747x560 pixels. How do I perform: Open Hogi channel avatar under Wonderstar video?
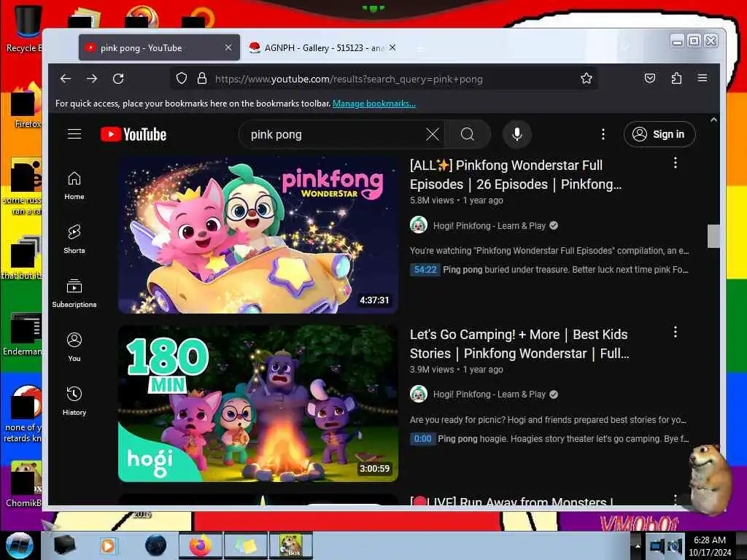(419, 225)
